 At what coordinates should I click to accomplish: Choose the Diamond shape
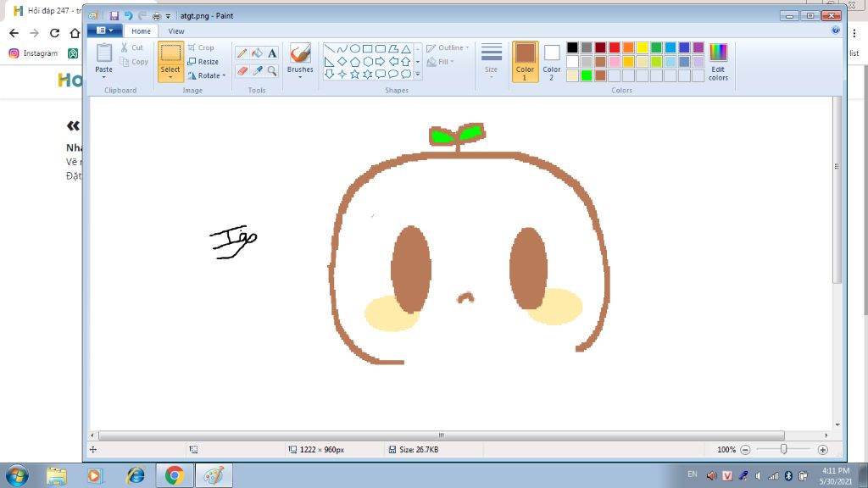coord(342,61)
